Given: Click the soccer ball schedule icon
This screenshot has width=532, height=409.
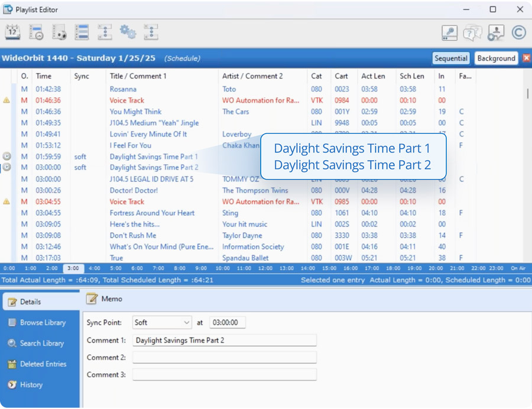Looking at the screenshot, I should tap(59, 33).
